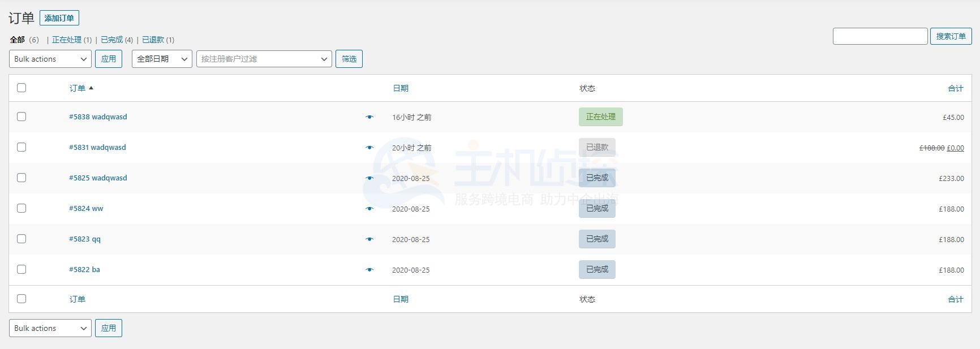The width and height of the screenshot is (980, 349).
Task: Click the order search input field
Action: coord(880,36)
